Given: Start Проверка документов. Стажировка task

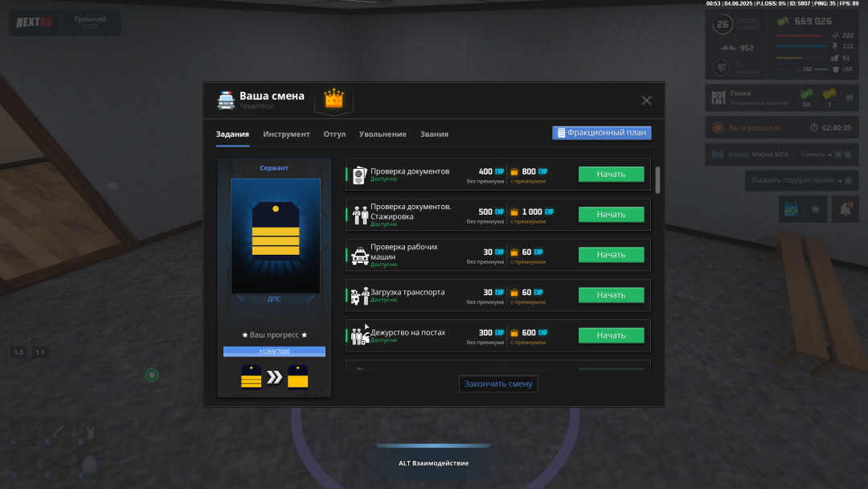Looking at the screenshot, I should [611, 214].
